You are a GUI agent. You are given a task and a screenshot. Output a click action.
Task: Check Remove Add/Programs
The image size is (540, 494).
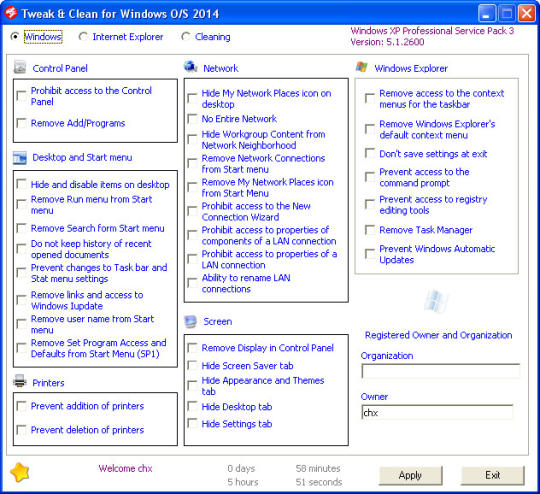(21, 123)
